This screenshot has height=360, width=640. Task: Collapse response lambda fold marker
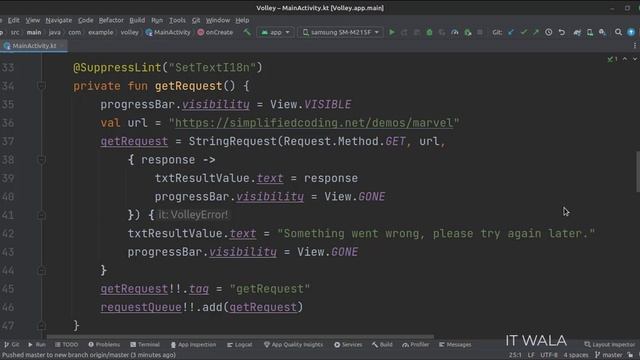[x=41, y=160]
